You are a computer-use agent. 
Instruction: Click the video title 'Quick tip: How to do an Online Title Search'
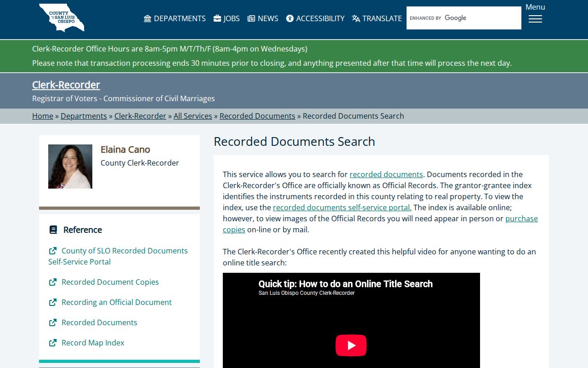click(x=345, y=284)
